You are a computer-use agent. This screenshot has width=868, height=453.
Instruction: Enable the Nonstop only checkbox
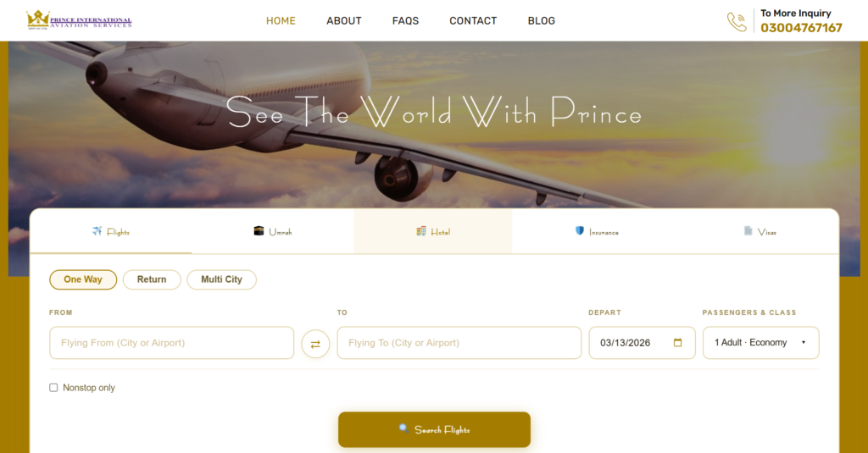pos(53,388)
